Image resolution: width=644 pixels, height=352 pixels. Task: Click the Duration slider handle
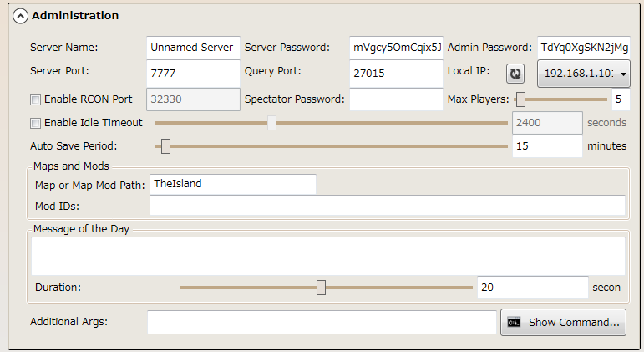click(x=322, y=288)
